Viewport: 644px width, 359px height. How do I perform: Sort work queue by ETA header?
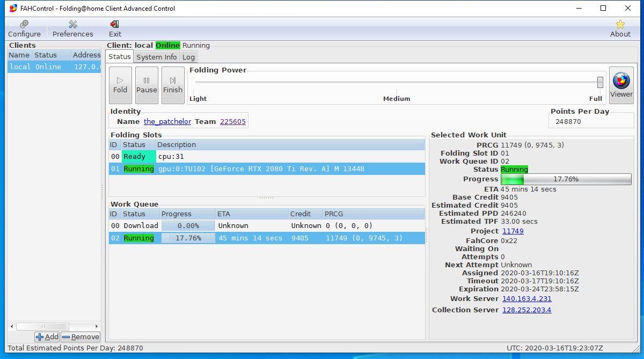pyautogui.click(x=252, y=214)
